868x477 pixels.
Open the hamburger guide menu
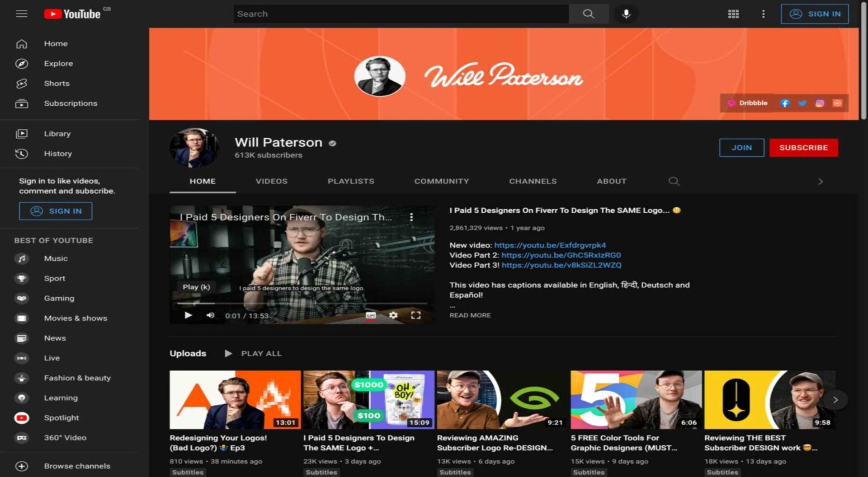tap(21, 14)
